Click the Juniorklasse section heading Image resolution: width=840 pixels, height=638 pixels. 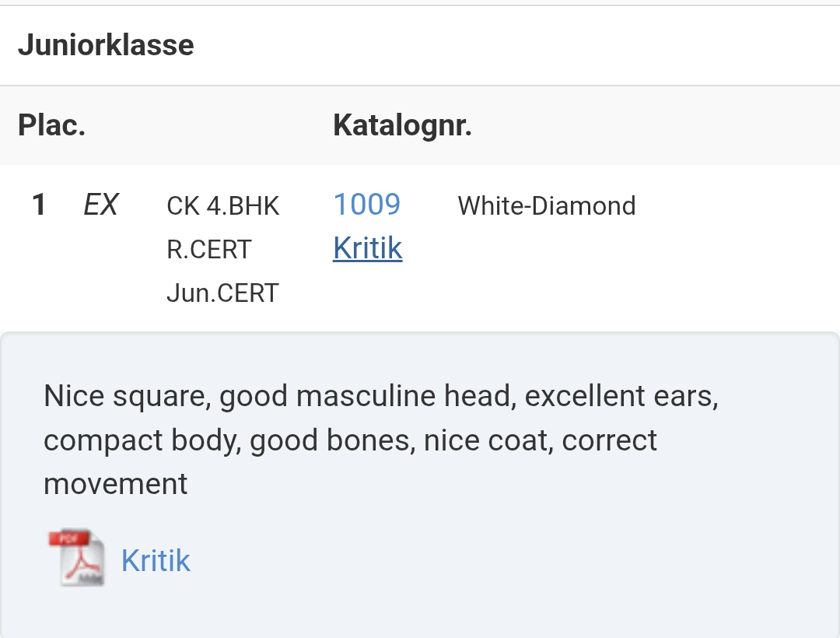click(x=106, y=45)
